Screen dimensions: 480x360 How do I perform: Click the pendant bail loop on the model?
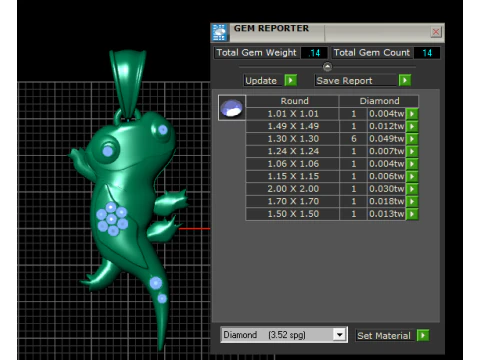tap(128, 83)
